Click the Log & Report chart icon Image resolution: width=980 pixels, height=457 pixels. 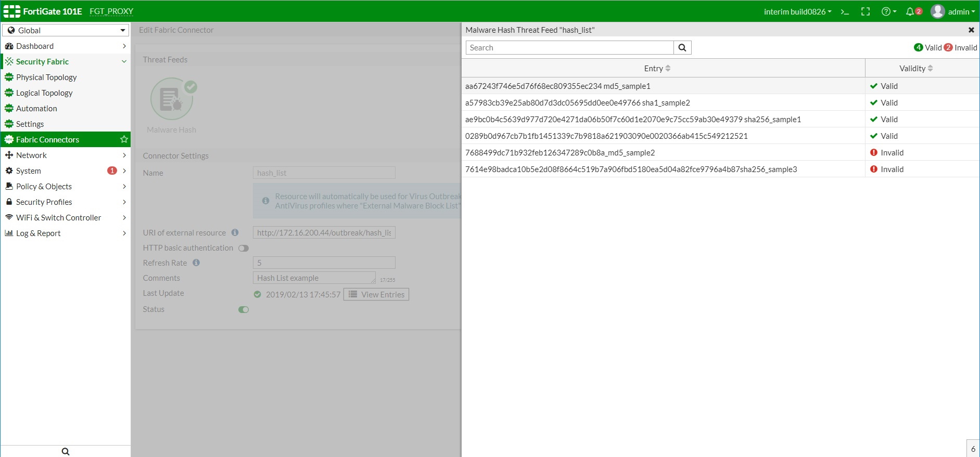[9, 233]
